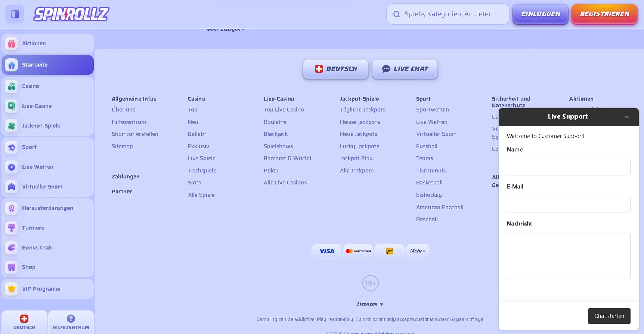Expand the Lizenzen dropdown

click(370, 304)
